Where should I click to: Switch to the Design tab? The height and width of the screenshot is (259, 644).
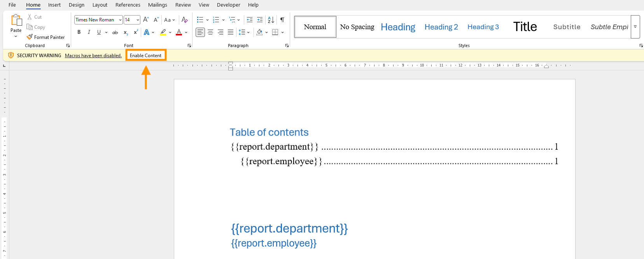(77, 5)
